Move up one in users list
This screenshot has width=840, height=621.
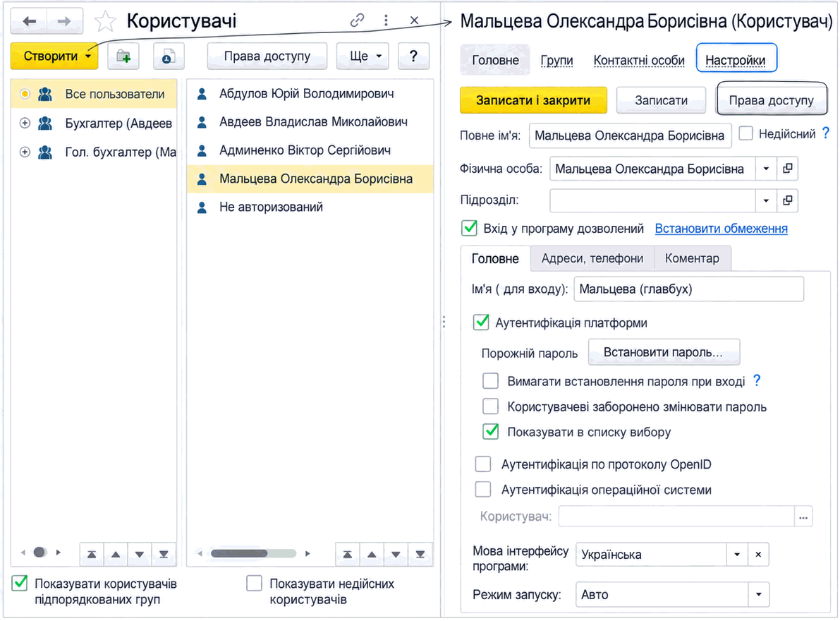click(x=372, y=554)
